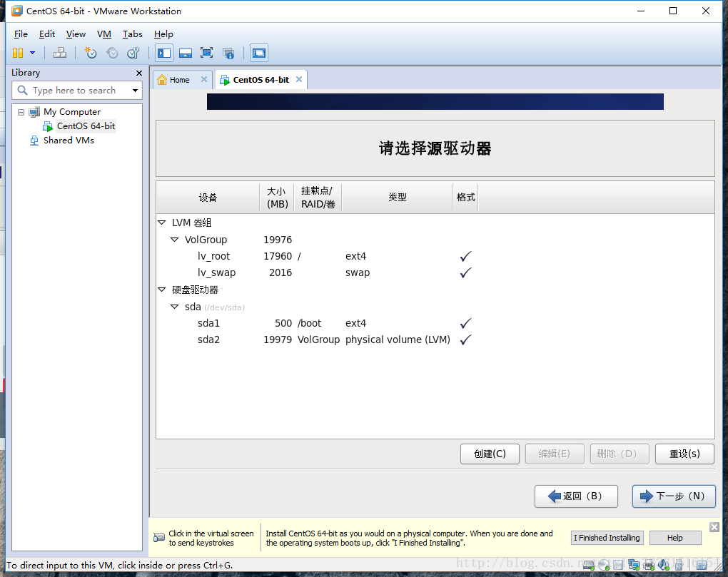Open the message log status icon
The width and height of the screenshot is (728, 577).
(702, 565)
